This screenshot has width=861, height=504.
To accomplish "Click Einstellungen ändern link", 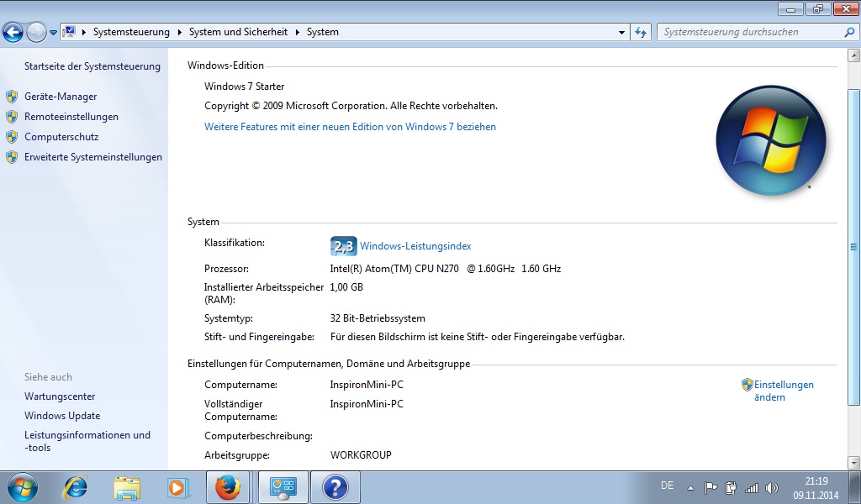I will point(783,391).
